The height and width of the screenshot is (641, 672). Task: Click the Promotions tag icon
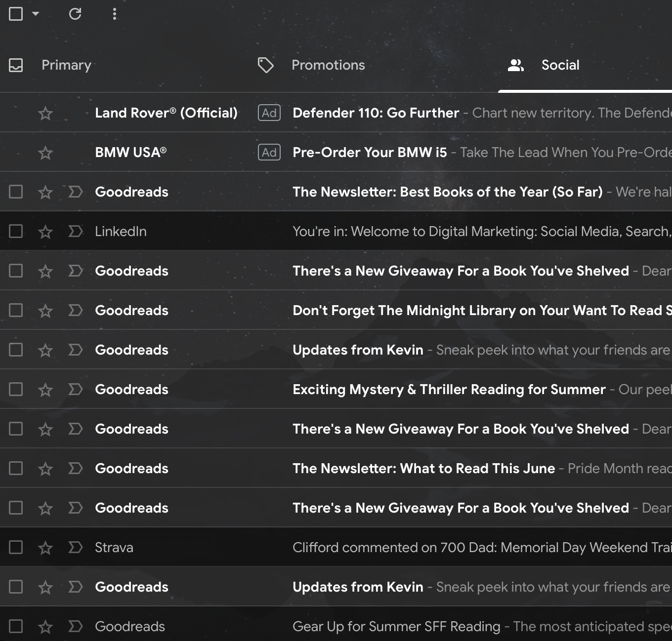266,65
